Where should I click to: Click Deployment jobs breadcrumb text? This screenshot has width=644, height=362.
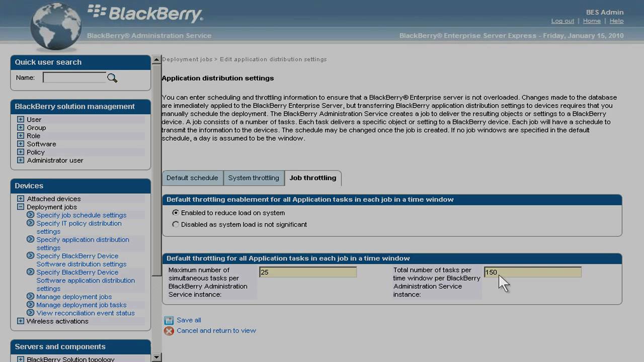187,59
